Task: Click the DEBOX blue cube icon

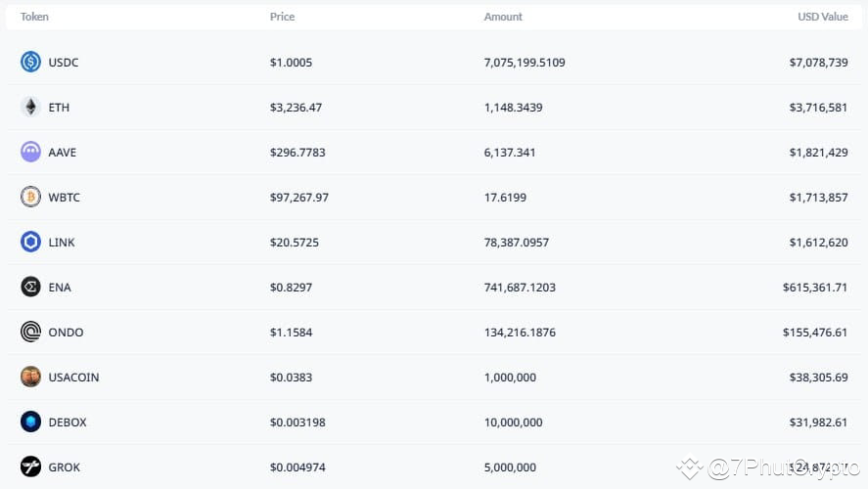Action: pyautogui.click(x=30, y=422)
